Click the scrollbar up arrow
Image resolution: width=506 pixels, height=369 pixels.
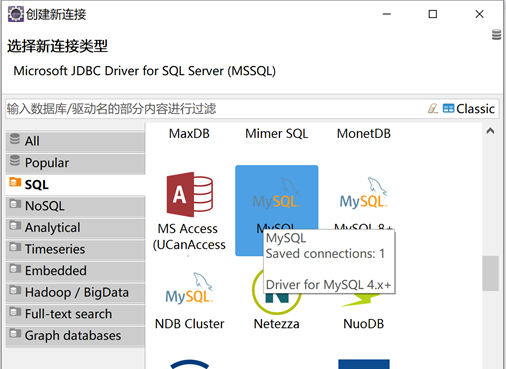490,131
